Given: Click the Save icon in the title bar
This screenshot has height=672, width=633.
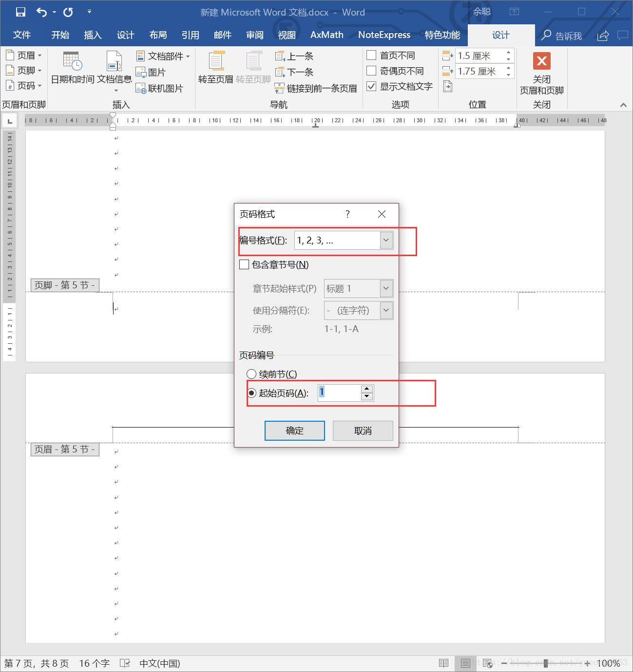Looking at the screenshot, I should pyautogui.click(x=20, y=12).
